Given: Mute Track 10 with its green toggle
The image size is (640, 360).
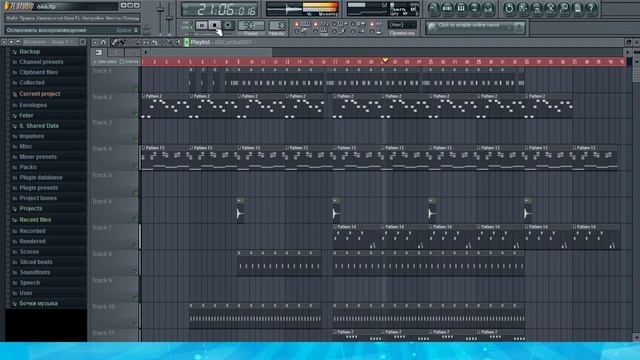Looking at the screenshot, I should pyautogui.click(x=135, y=324).
